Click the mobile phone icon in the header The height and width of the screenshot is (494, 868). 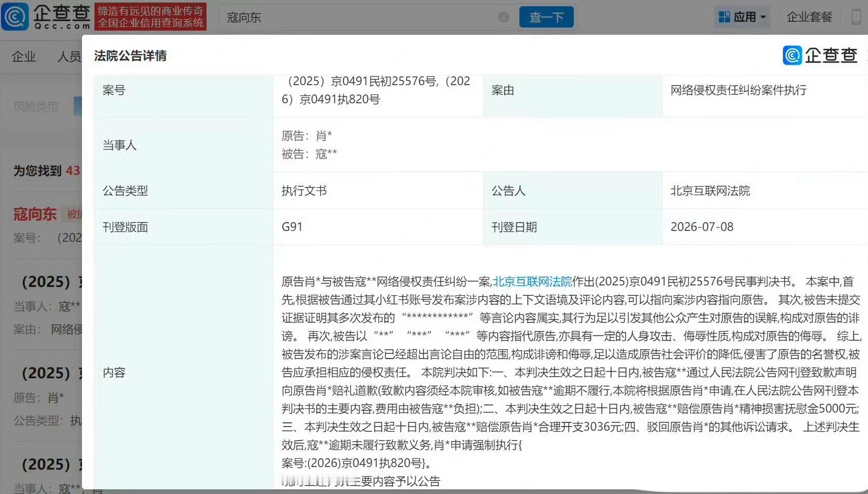(857, 17)
